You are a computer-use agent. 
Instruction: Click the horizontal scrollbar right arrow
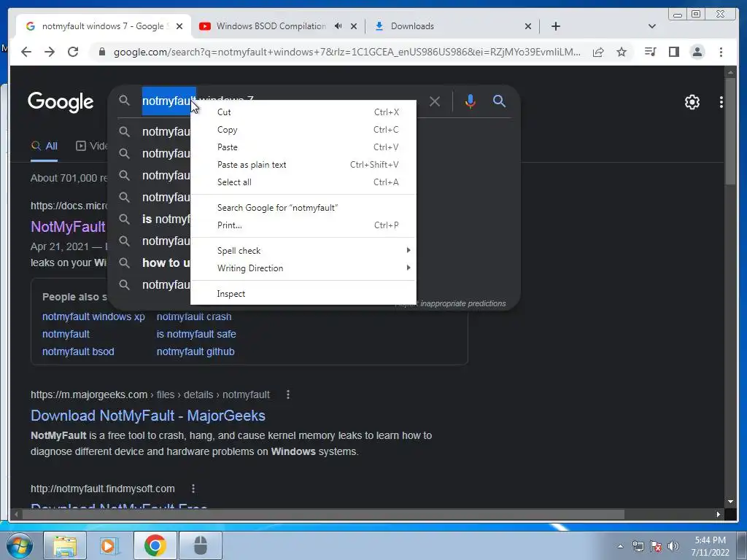coord(718,514)
